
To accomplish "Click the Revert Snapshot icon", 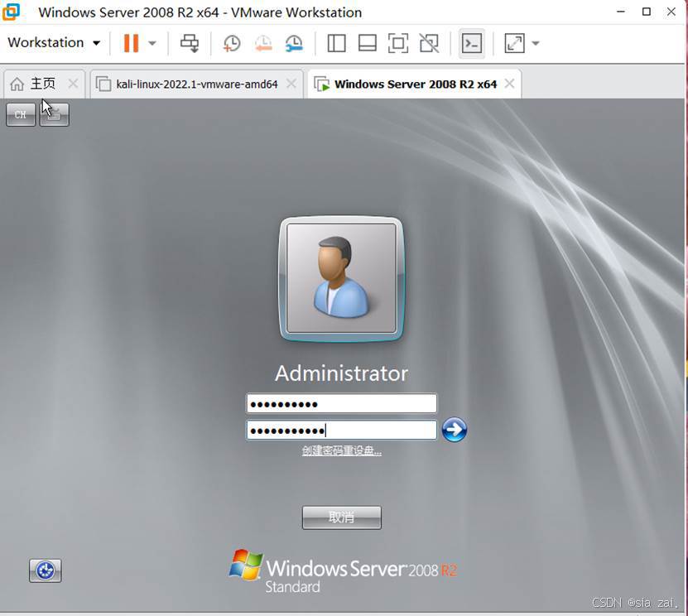I will (263, 42).
